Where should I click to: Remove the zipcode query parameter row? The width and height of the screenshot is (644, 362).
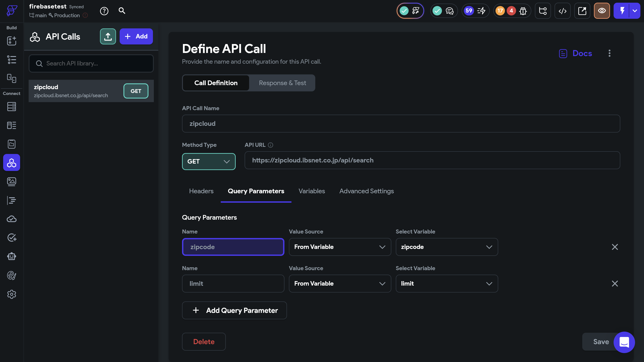615,247
